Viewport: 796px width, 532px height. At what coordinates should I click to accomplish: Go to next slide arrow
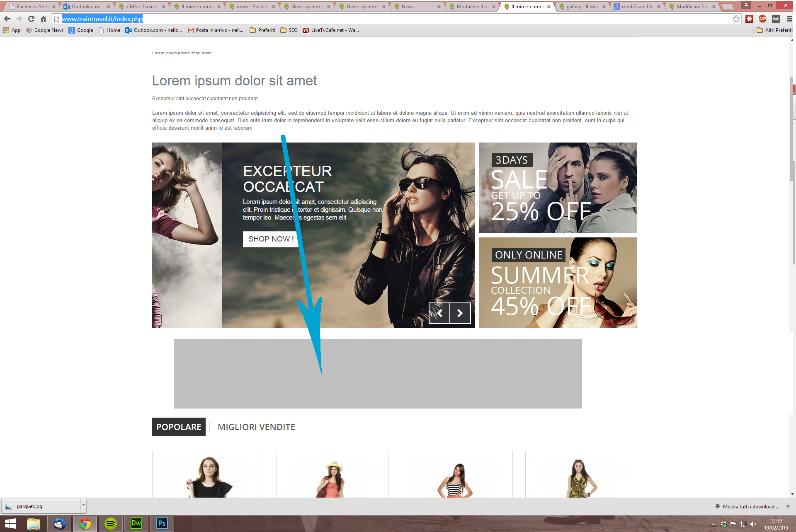(x=460, y=313)
